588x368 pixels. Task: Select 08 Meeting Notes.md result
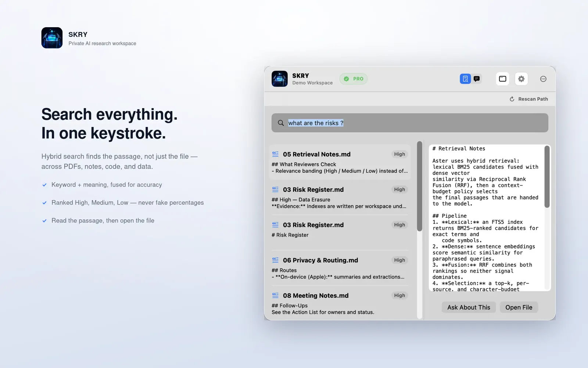click(340, 303)
